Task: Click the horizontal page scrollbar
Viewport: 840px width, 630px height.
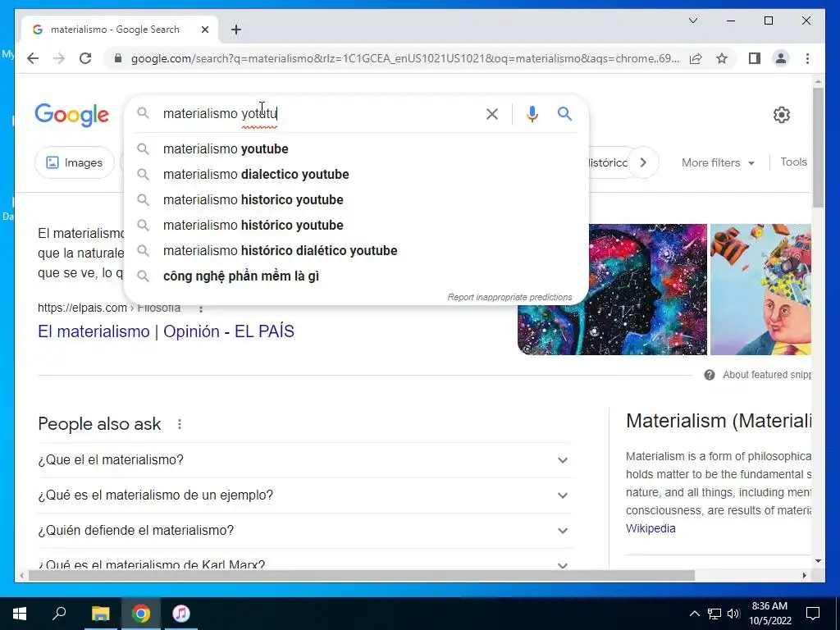Action: [362, 575]
